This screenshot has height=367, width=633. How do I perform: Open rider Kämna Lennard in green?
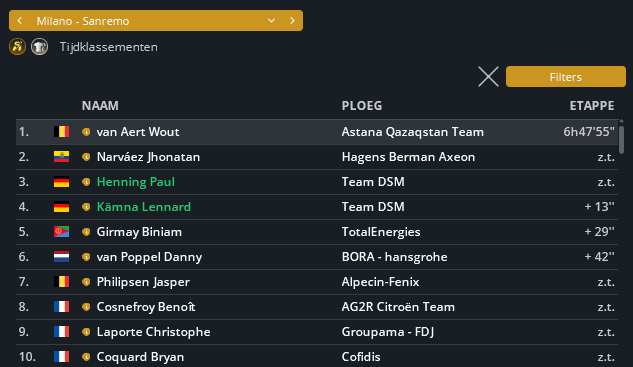[144, 207]
